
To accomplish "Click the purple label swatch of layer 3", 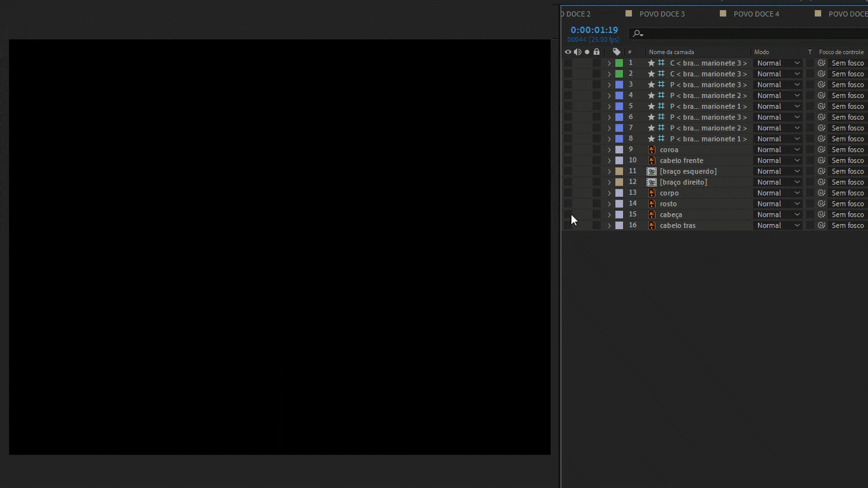I will click(x=619, y=84).
